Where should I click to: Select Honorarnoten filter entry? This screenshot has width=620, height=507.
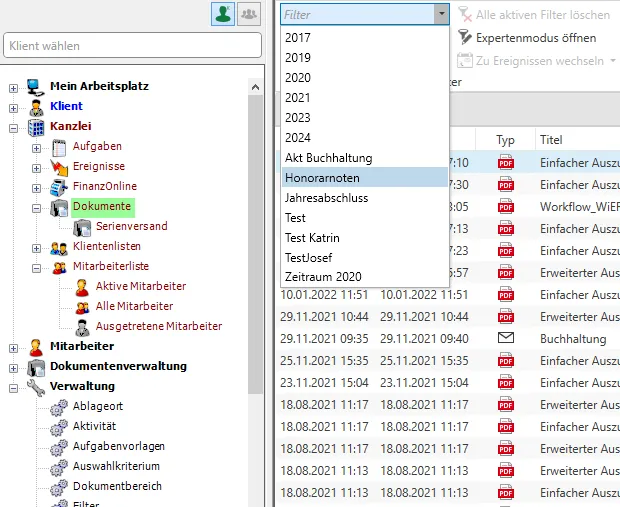pyautogui.click(x=365, y=178)
